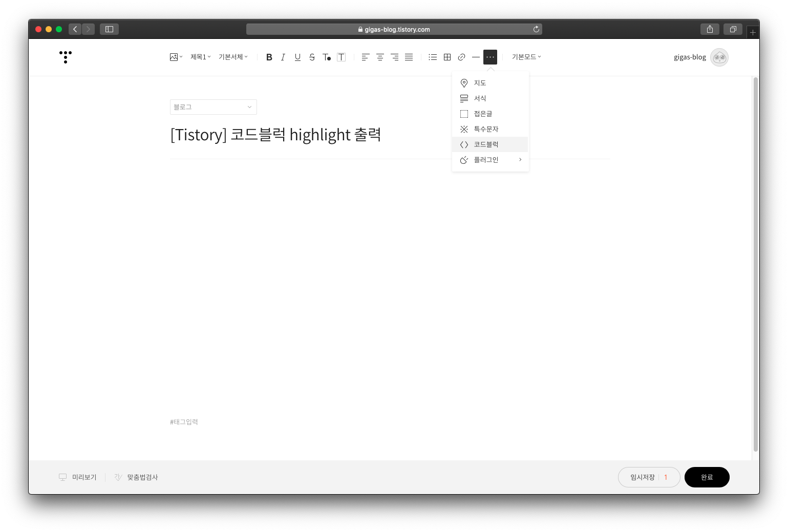Toggle underline formatting
Screen dimensions: 788x532
pyautogui.click(x=297, y=57)
